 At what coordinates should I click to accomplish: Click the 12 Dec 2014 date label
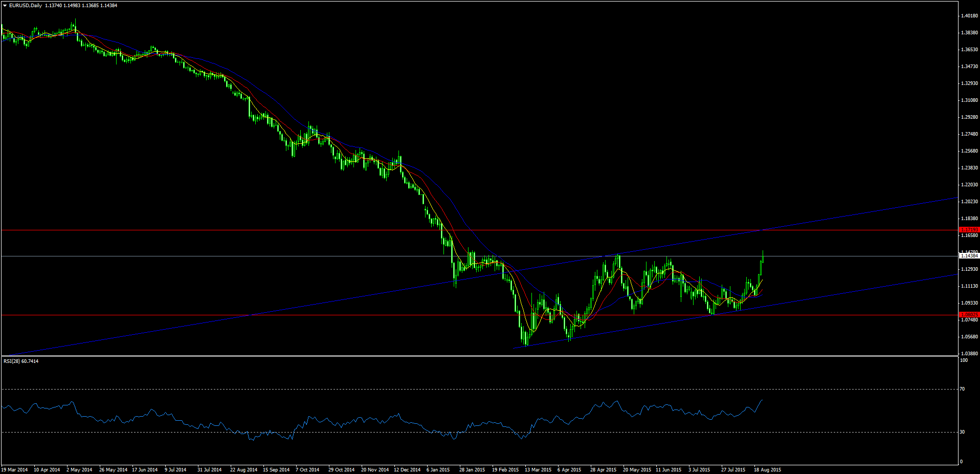(x=407, y=470)
